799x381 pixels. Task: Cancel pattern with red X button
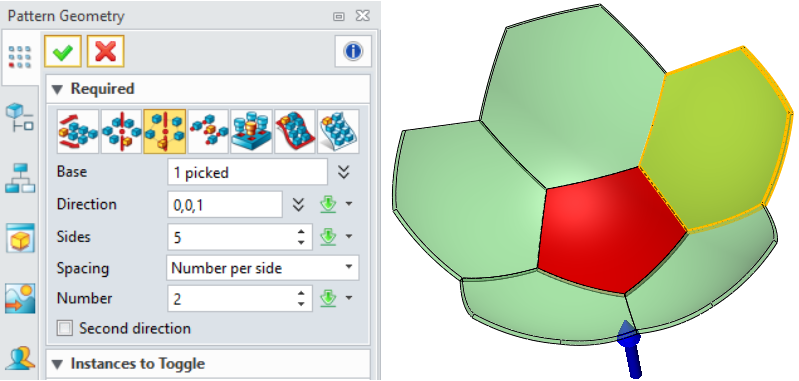pos(105,51)
